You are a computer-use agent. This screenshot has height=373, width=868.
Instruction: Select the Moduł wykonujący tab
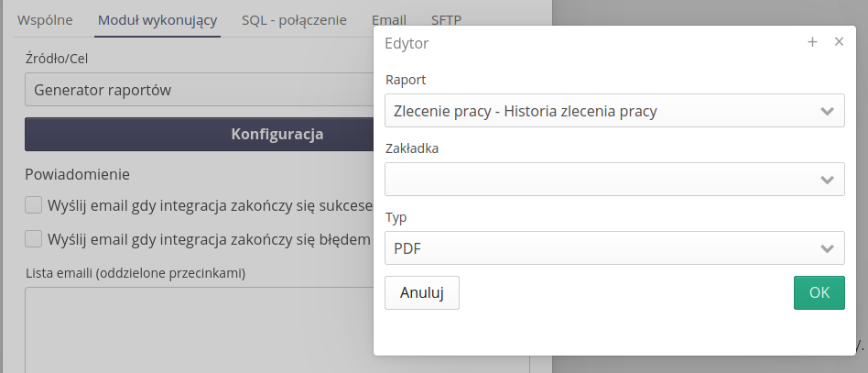point(157,20)
